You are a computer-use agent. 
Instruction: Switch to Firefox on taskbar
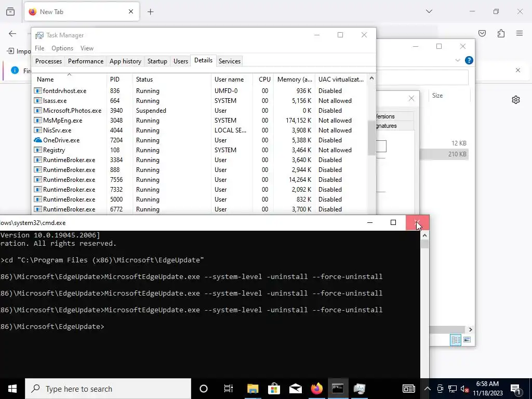click(x=316, y=389)
